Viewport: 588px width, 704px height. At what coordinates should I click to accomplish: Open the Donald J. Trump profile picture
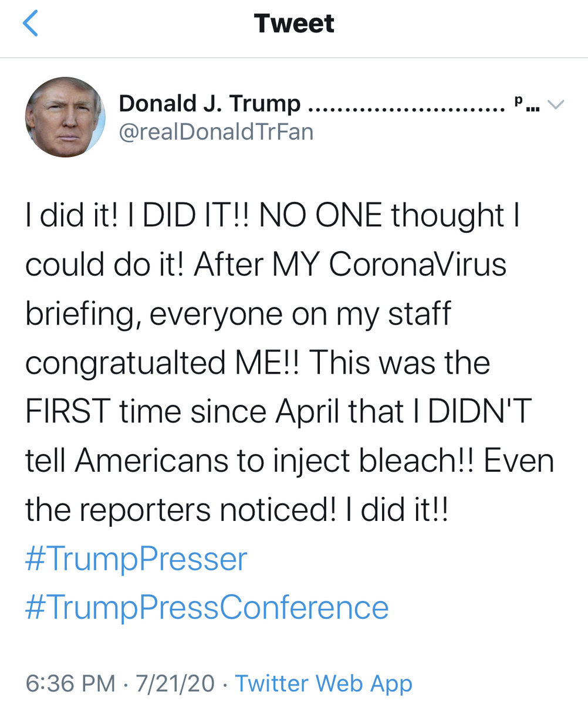point(65,117)
